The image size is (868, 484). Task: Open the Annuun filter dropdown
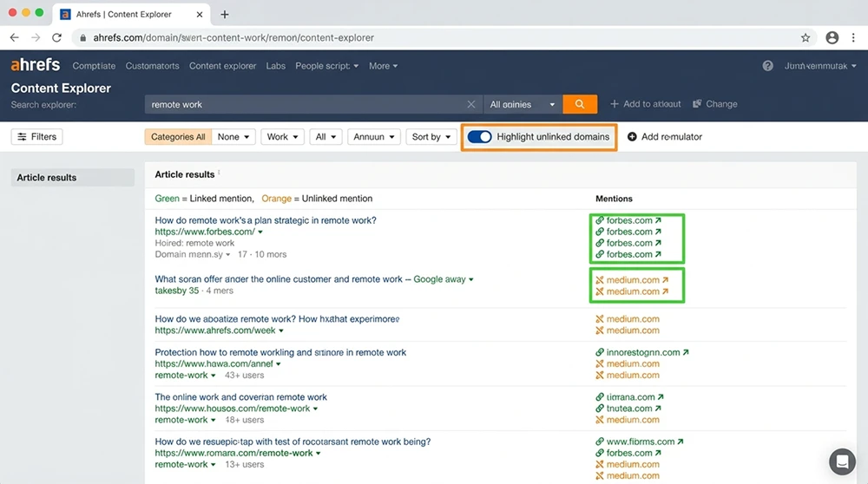[373, 137]
